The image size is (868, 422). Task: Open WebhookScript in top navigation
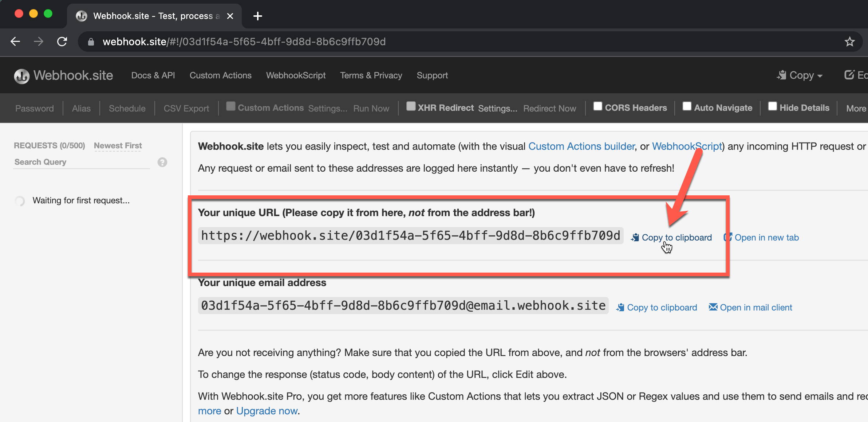296,75
